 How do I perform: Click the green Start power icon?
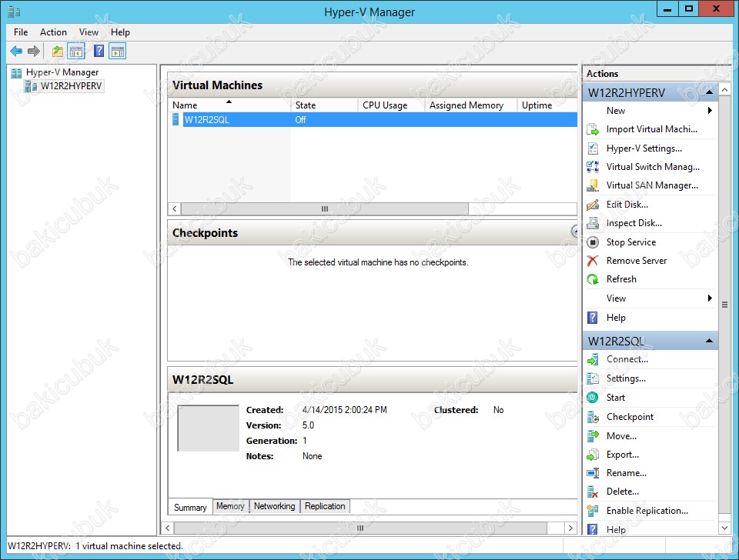[x=593, y=398]
